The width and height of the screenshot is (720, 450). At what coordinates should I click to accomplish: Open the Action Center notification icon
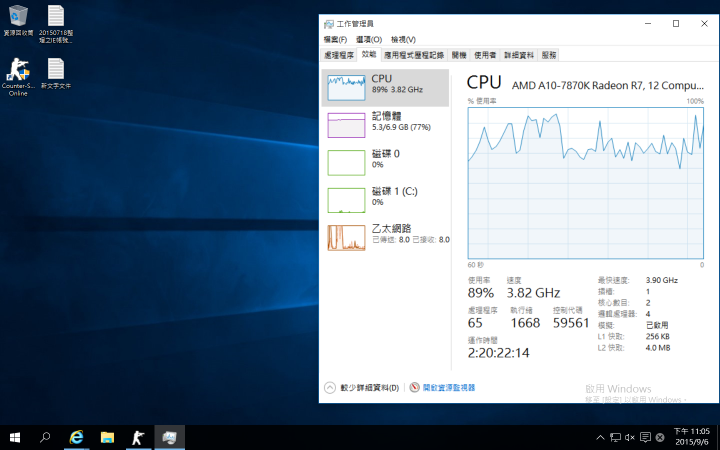[645, 437]
